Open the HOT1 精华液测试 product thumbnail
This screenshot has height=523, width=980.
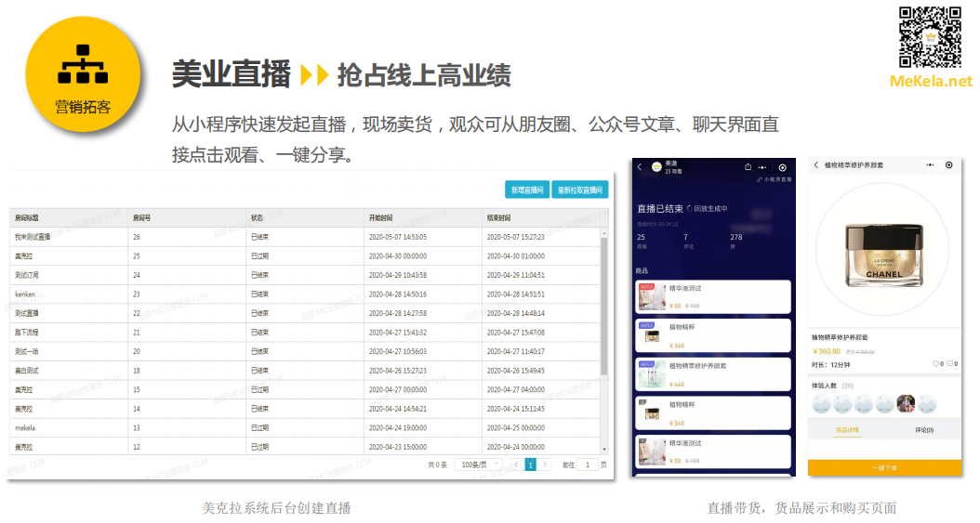(x=651, y=296)
